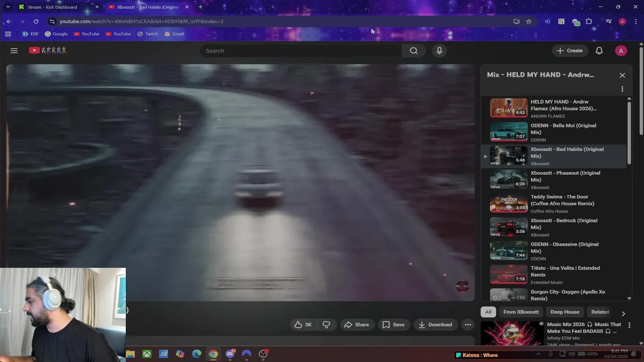The image size is (644, 362).
Task: Open the tab search dropdown
Action: 8,7
